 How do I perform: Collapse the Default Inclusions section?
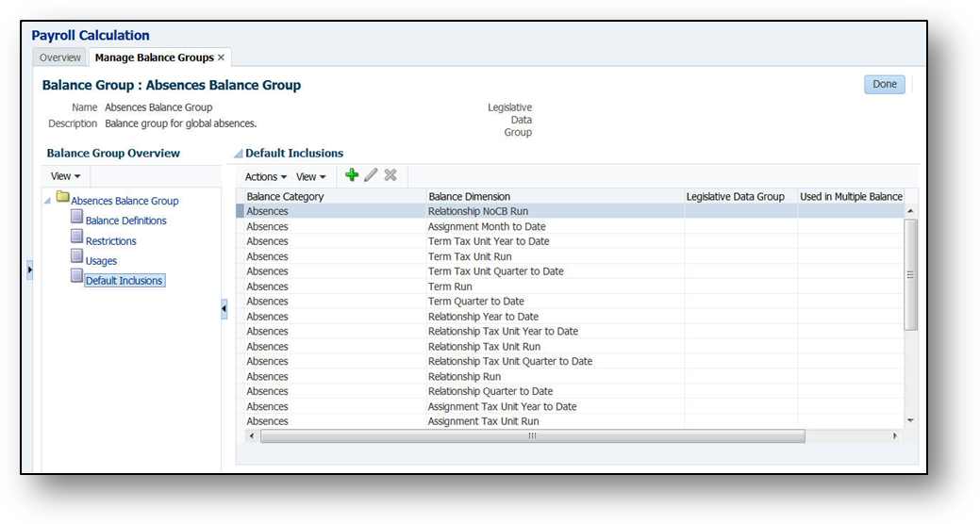click(x=239, y=154)
